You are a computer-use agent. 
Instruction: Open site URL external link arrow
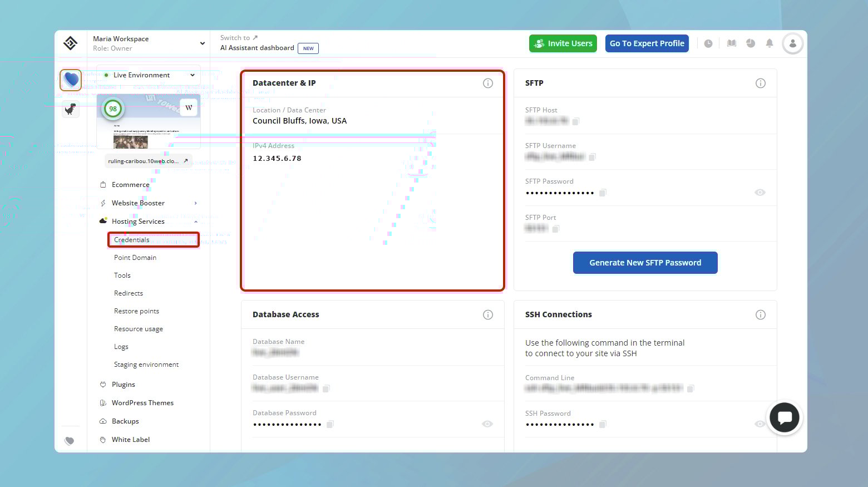click(186, 161)
